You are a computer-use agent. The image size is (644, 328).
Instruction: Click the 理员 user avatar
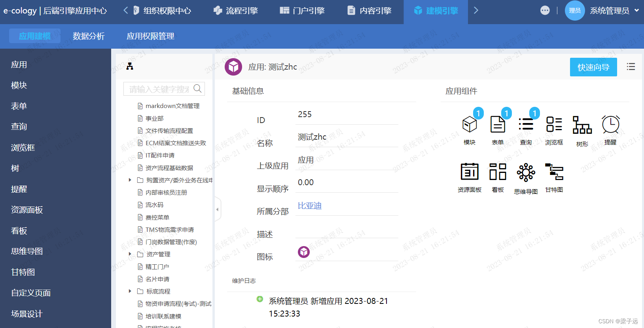[x=575, y=11]
